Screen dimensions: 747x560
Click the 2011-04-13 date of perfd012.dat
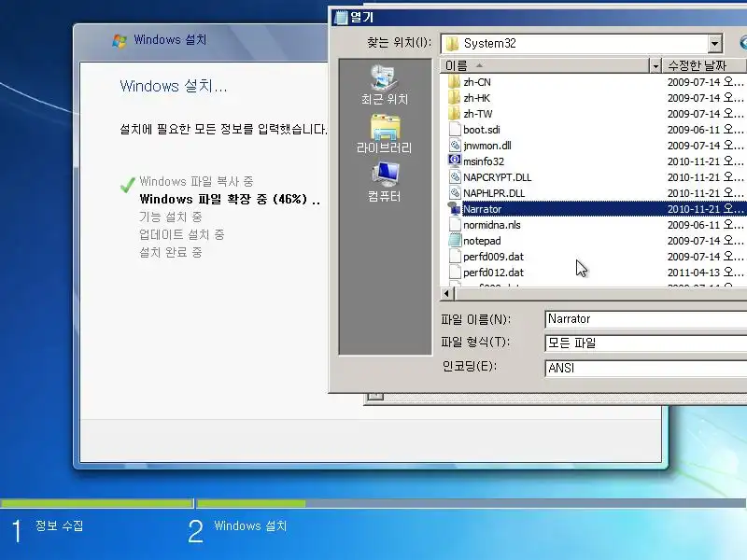point(706,273)
